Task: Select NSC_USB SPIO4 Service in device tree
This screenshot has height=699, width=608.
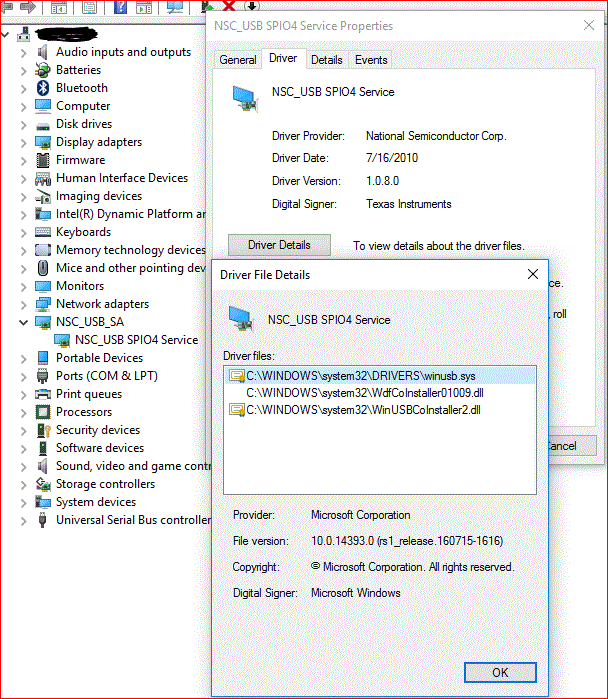Action: [x=136, y=340]
